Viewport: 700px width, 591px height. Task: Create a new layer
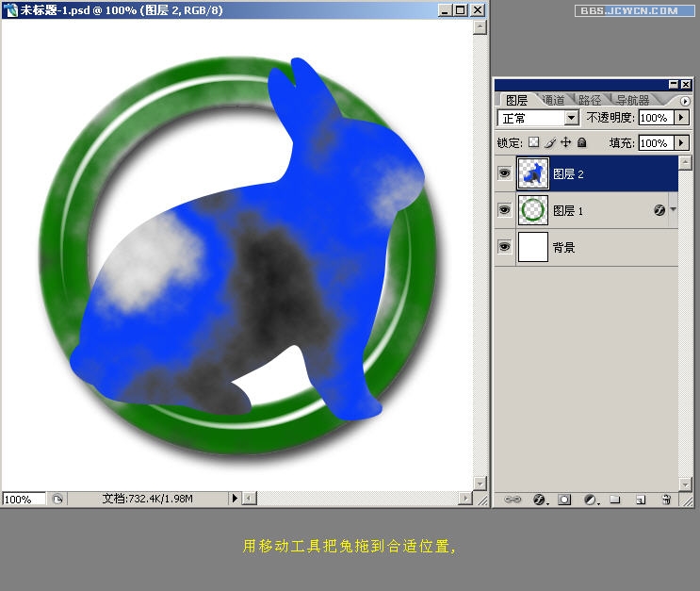pos(641,500)
